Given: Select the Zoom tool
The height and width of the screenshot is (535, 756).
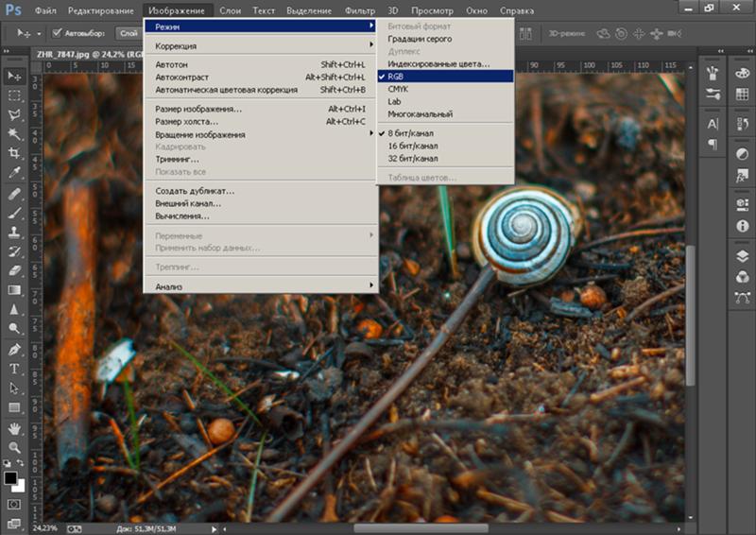Looking at the screenshot, I should [x=14, y=448].
